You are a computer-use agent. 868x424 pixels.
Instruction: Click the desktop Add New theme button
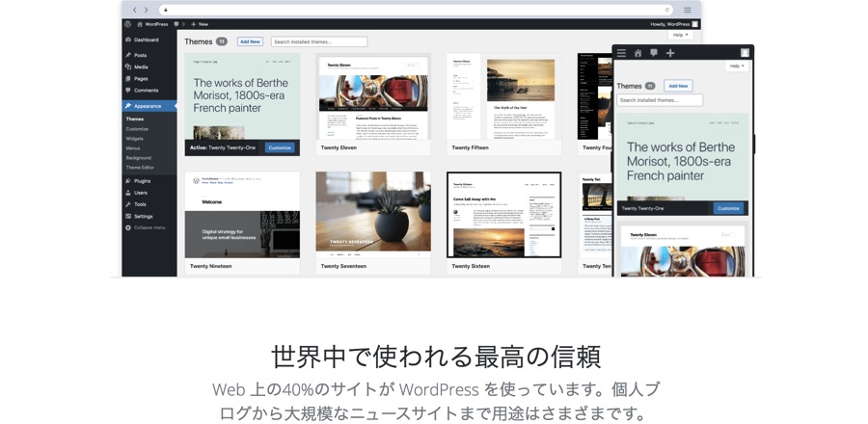pyautogui.click(x=250, y=41)
